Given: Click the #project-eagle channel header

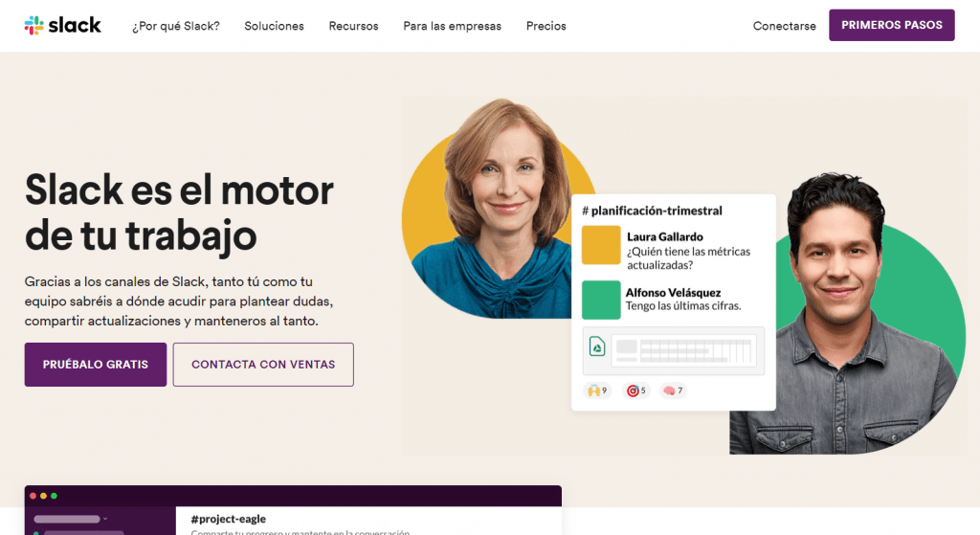Looking at the screenshot, I should tap(228, 519).
